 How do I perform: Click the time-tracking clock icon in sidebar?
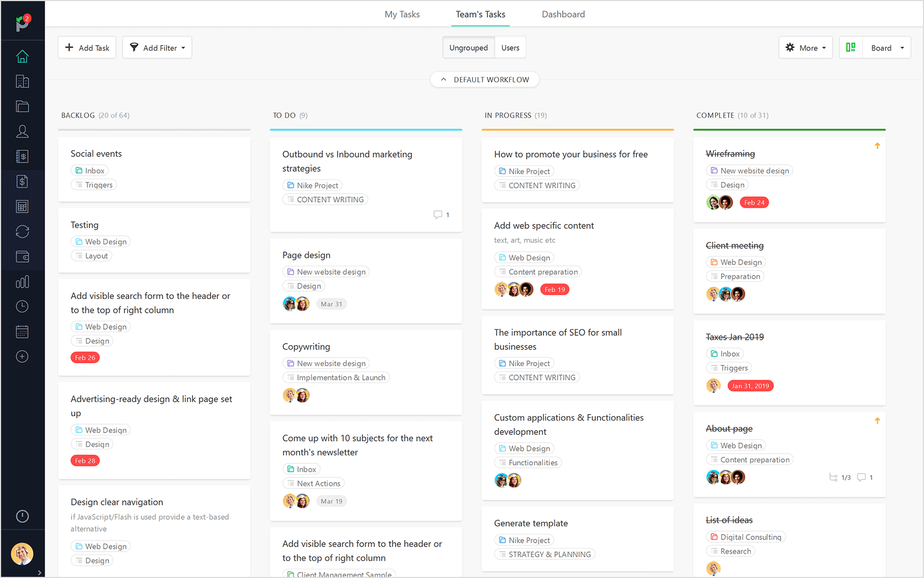coord(22,306)
